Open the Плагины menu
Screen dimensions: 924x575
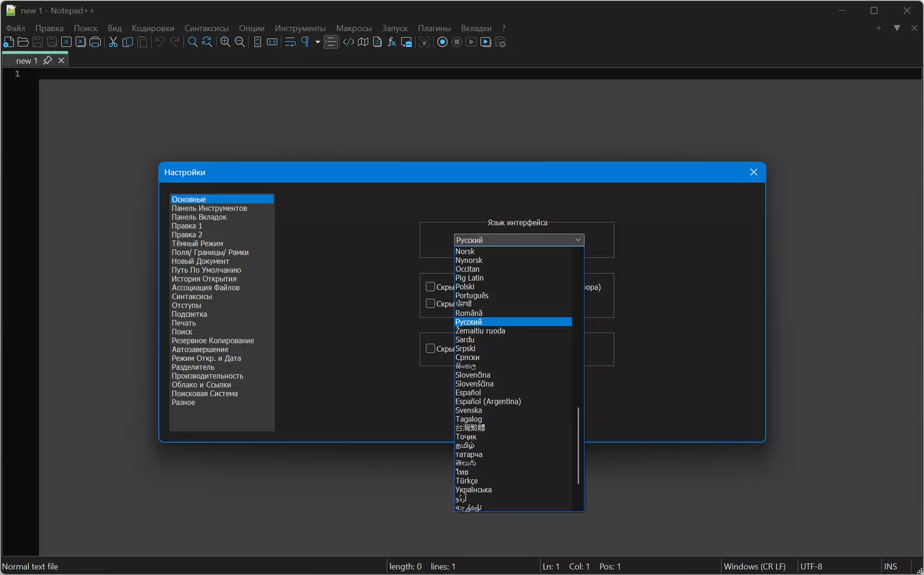pyautogui.click(x=434, y=28)
